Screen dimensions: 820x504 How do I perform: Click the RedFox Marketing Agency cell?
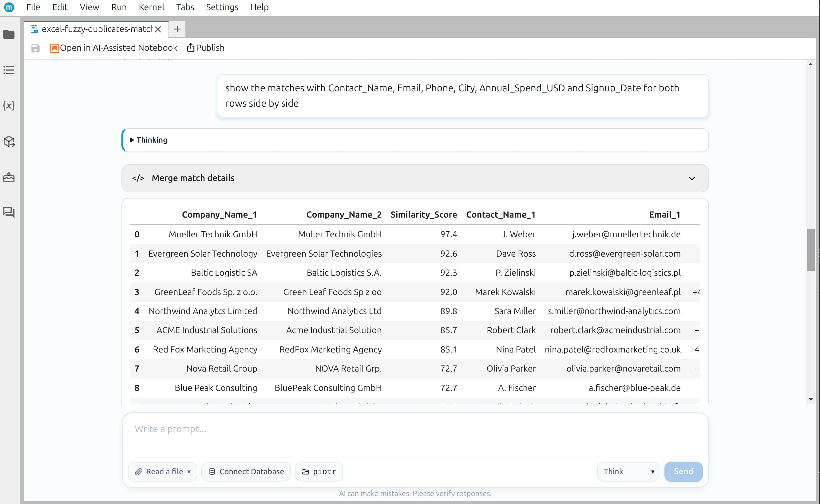point(331,349)
